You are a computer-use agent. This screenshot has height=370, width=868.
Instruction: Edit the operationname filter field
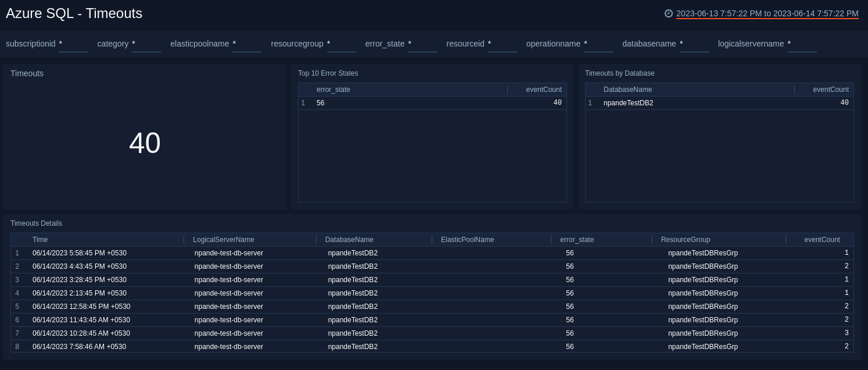point(598,44)
